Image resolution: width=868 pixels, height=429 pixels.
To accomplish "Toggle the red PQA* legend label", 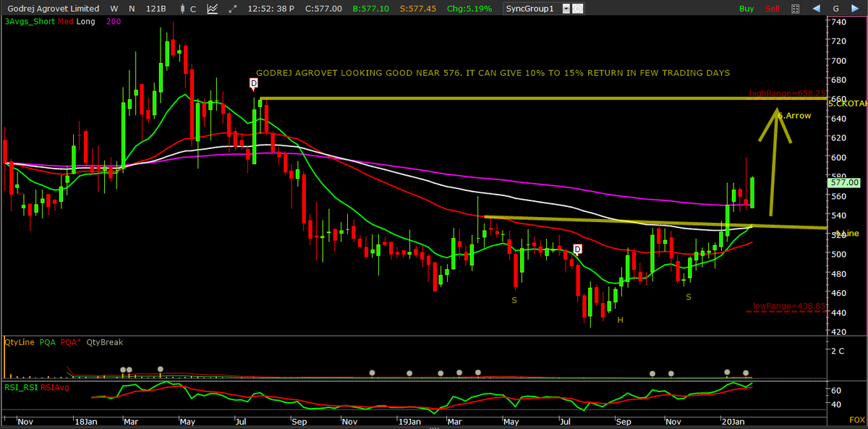I will point(70,341).
